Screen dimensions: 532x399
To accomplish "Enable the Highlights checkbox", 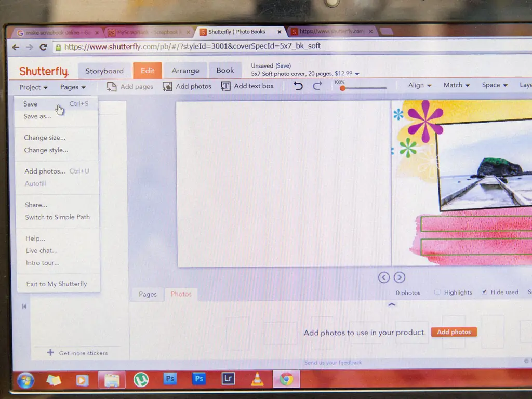I will 437,292.
